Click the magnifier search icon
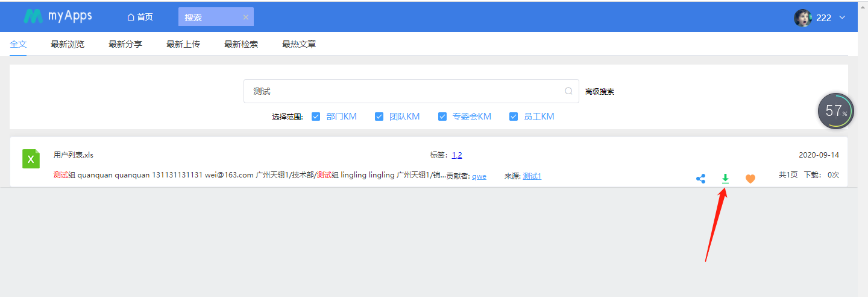This screenshot has width=868, height=297. [568, 91]
